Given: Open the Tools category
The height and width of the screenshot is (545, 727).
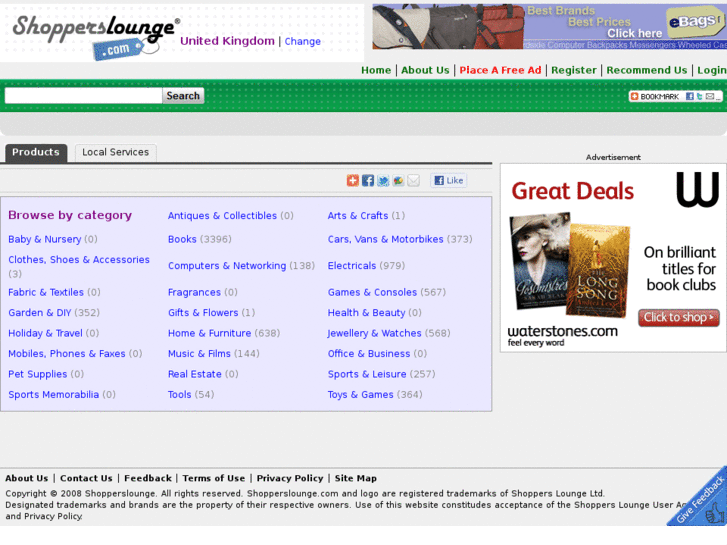Looking at the screenshot, I should click(x=179, y=394).
